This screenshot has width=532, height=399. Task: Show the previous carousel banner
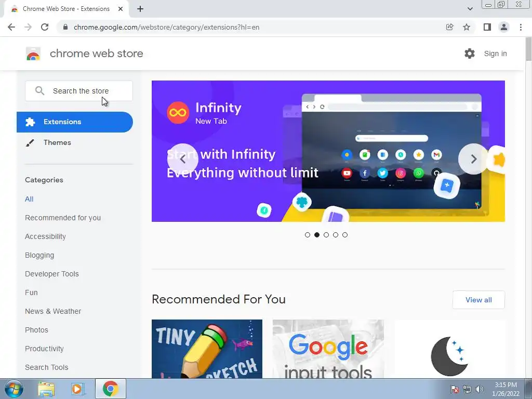[x=183, y=159]
